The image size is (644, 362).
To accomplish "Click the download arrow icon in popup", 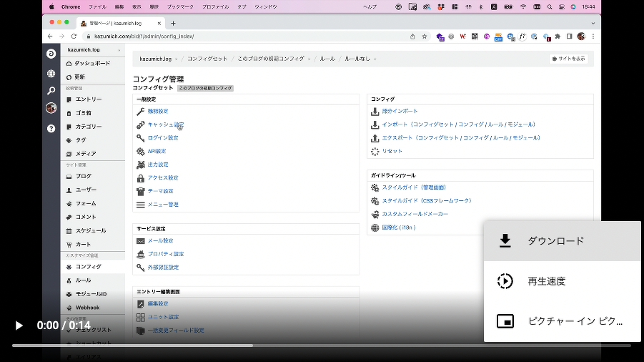I will pyautogui.click(x=505, y=241).
